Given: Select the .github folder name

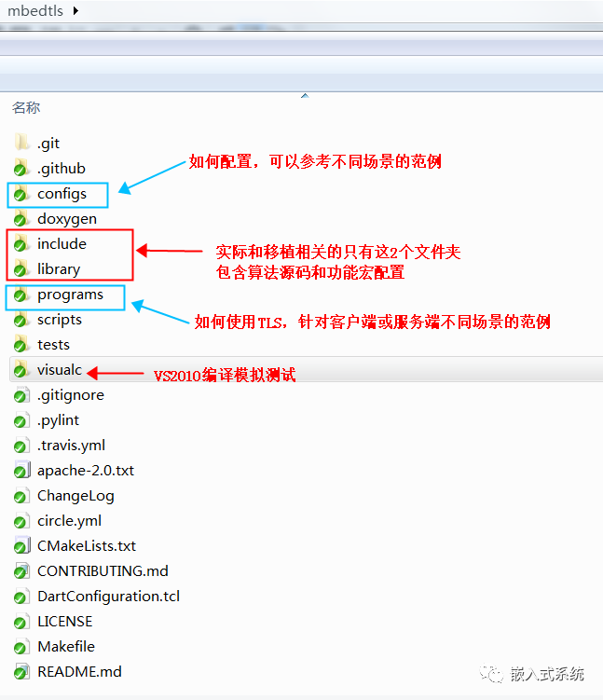Looking at the screenshot, I should click(x=62, y=169).
